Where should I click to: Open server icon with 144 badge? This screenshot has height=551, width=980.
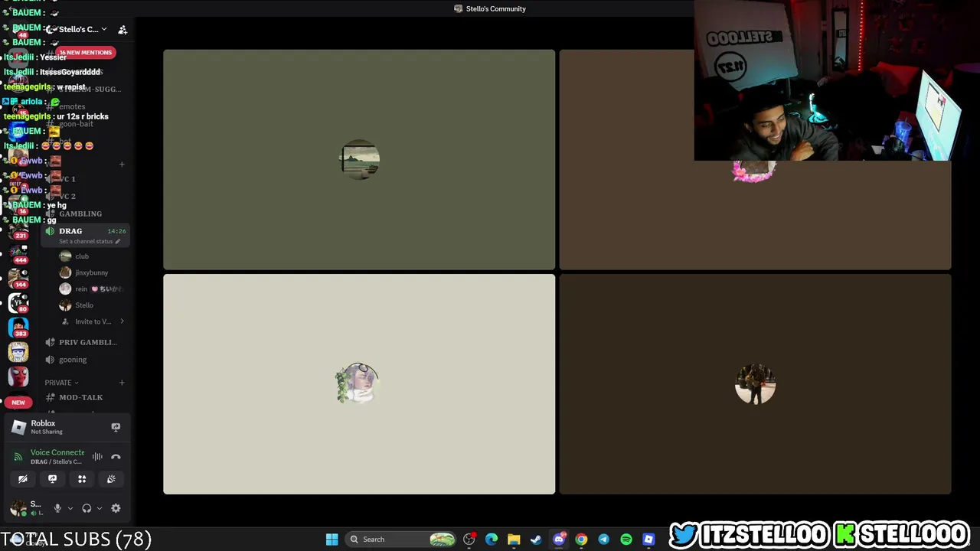tap(18, 279)
